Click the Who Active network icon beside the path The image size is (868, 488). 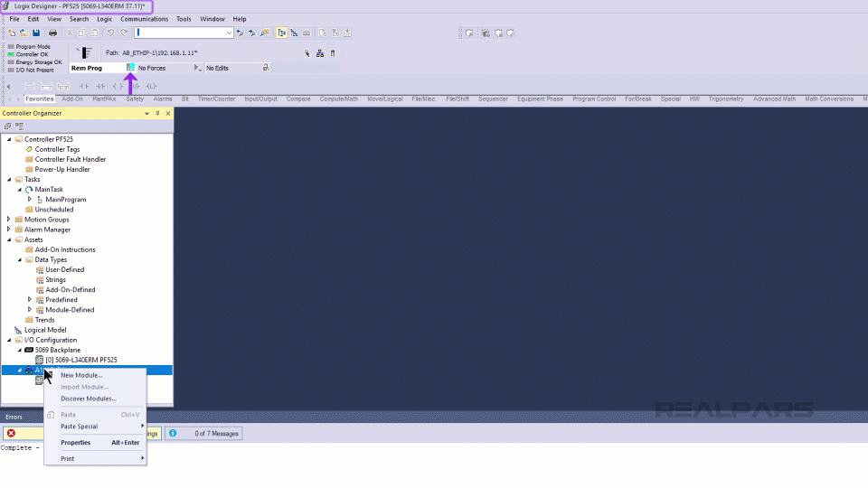click(320, 53)
